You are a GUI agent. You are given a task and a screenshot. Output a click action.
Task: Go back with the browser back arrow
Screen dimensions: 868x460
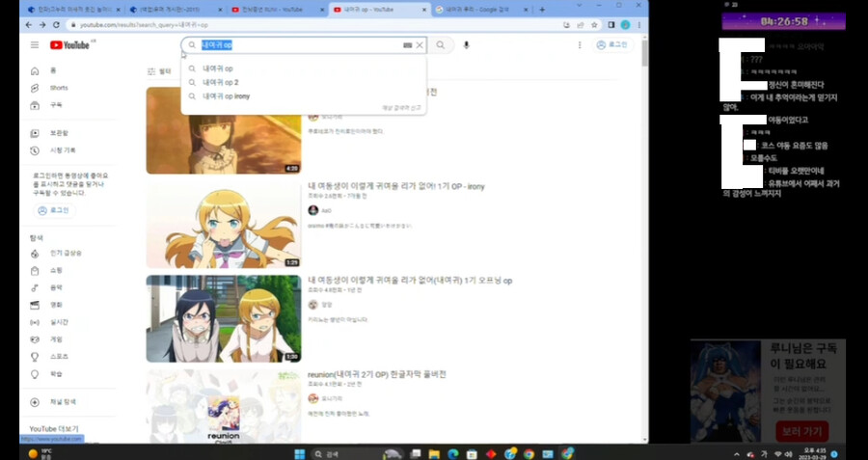point(29,25)
